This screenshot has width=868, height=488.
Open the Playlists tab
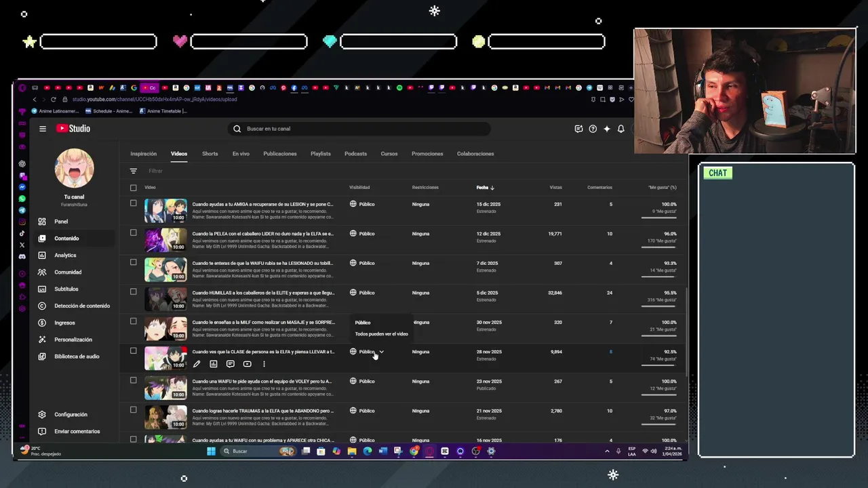321,154
